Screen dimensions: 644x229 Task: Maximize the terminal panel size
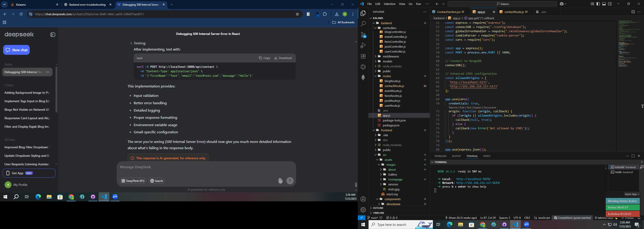tap(633, 156)
